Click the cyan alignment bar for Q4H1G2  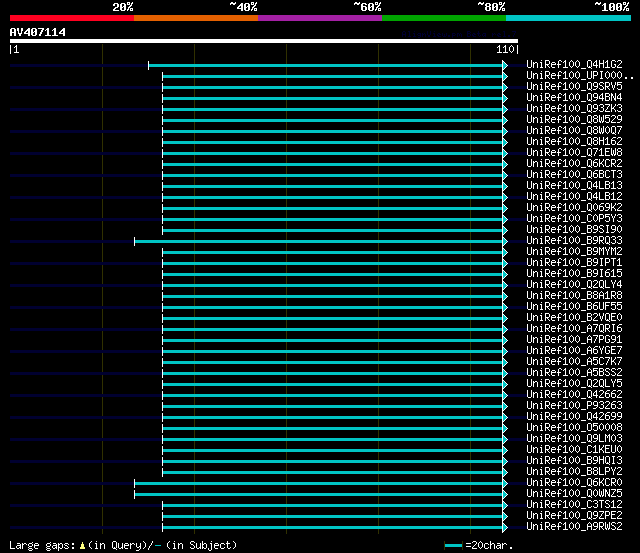pyautogui.click(x=325, y=65)
